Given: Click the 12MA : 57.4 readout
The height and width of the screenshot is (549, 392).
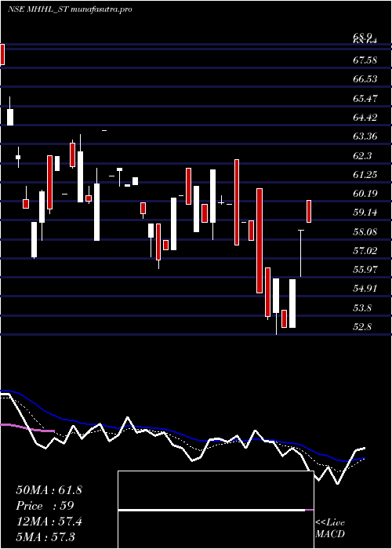Looking at the screenshot, I should [49, 522].
